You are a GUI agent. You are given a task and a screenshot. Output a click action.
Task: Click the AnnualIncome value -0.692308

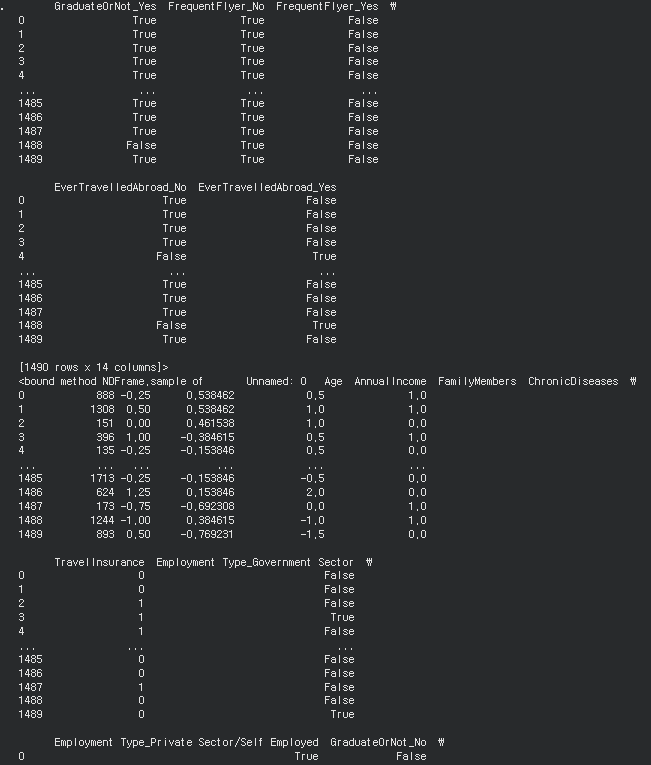(207, 506)
